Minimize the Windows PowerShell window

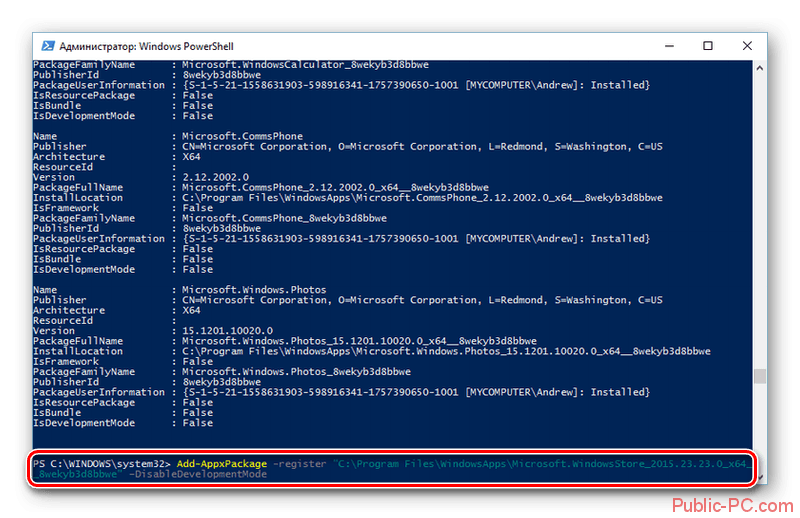pyautogui.click(x=669, y=46)
